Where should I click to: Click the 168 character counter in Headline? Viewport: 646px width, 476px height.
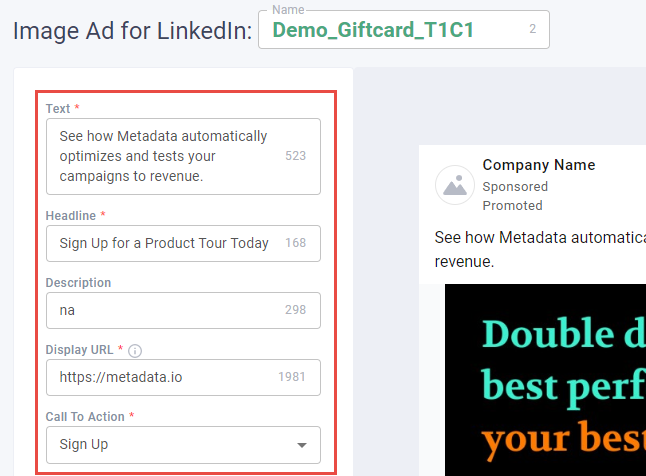295,243
